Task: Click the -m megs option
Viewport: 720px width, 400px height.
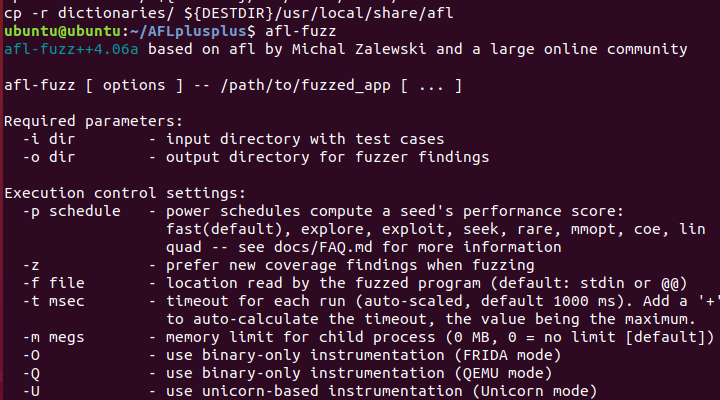Action: click(54, 337)
